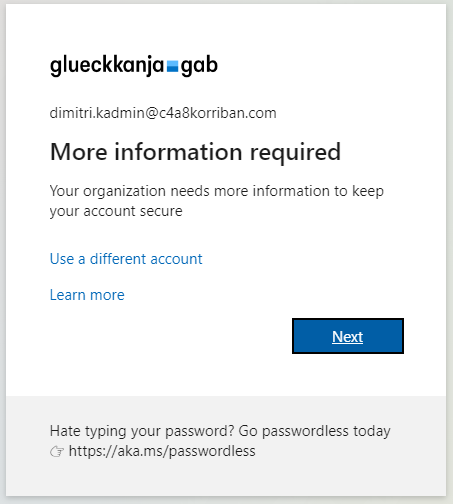Screen dimensions: 453x504
Task: Follow the Learn more link
Action: click(87, 295)
